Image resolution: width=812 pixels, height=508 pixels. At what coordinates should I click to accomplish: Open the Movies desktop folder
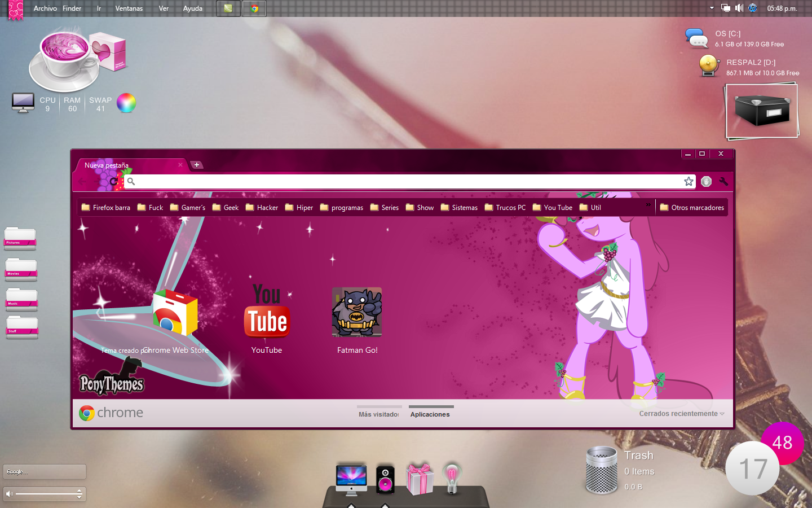pos(21,269)
